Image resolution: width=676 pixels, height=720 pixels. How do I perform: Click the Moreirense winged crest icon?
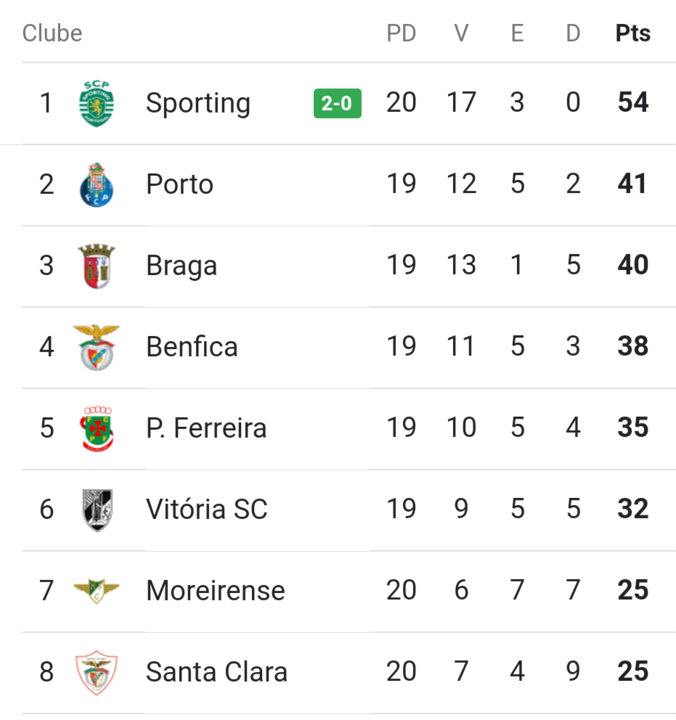(x=97, y=590)
